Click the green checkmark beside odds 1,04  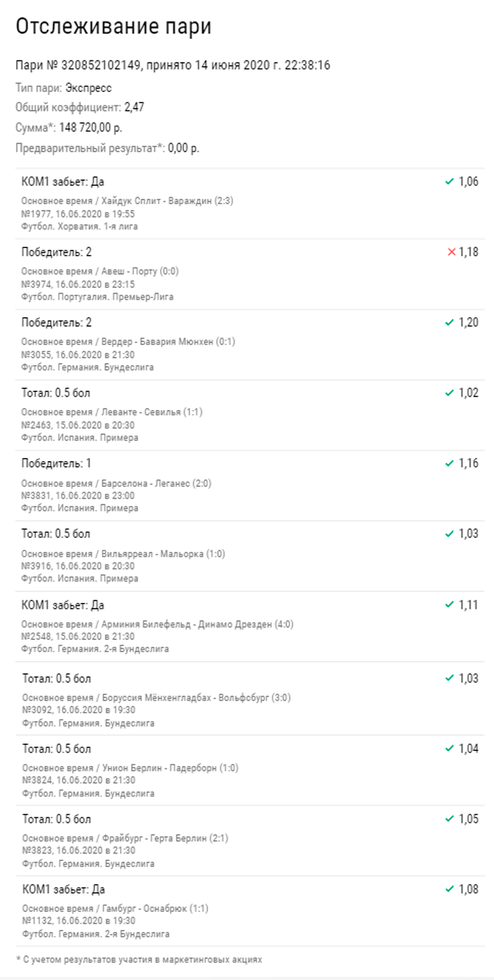[x=450, y=749]
